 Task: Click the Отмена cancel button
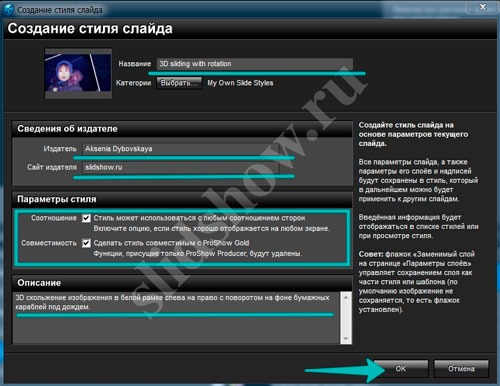(461, 368)
